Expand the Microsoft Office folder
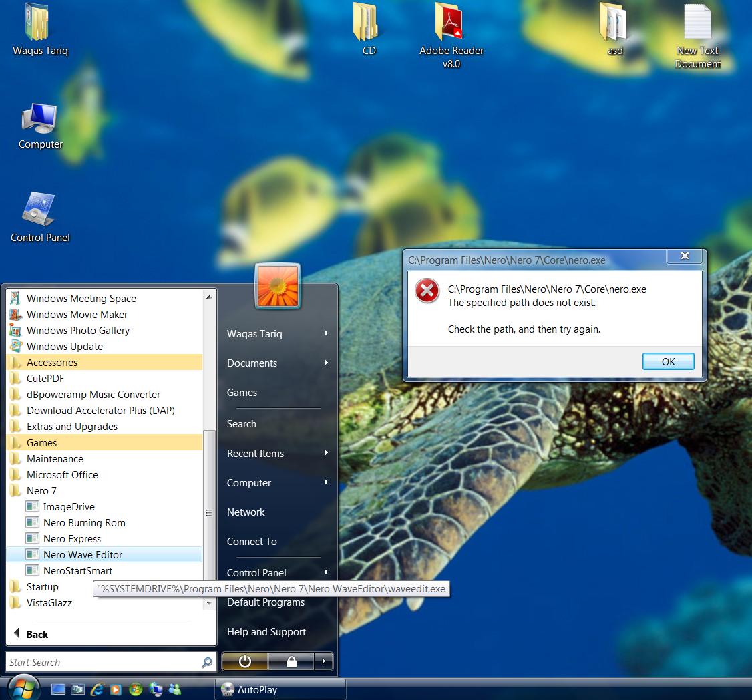Screen dimensions: 752x700 tap(62, 475)
